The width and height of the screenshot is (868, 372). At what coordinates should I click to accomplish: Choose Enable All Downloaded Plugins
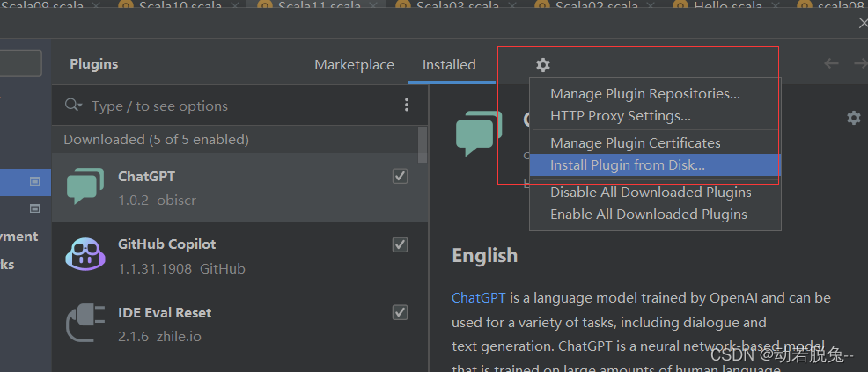(x=656, y=215)
